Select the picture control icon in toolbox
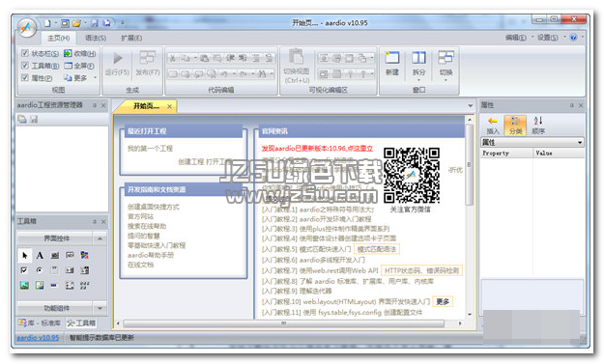 (25, 285)
